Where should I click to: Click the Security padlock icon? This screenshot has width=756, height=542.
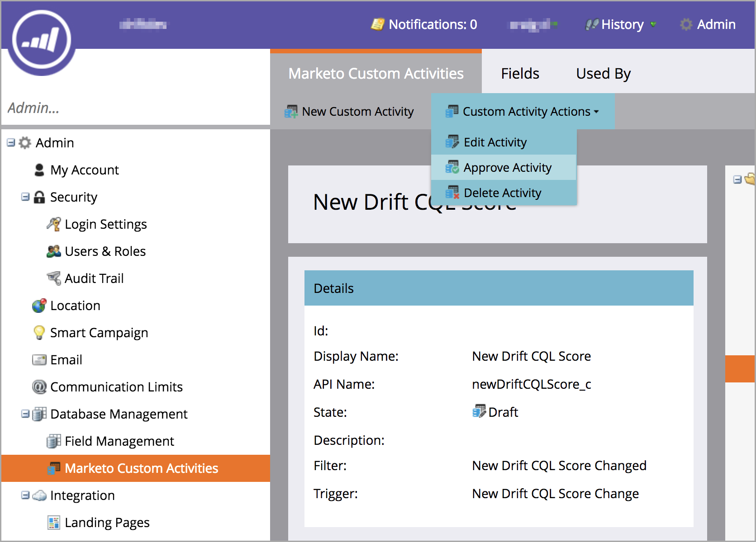pyautogui.click(x=39, y=197)
